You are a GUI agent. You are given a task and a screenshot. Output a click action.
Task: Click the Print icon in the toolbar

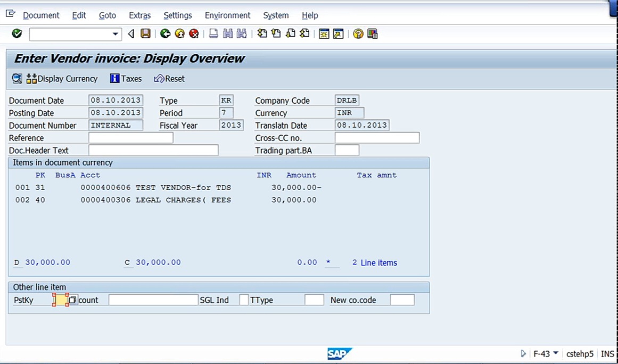tap(213, 34)
